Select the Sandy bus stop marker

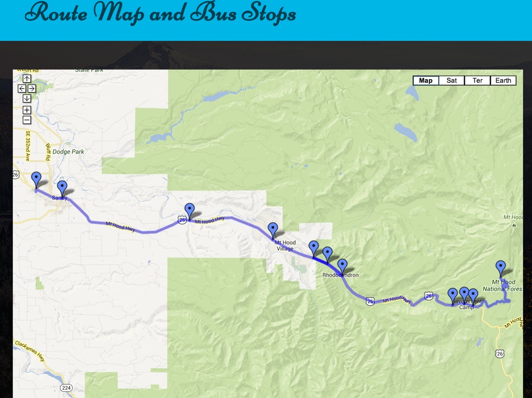pos(62,189)
